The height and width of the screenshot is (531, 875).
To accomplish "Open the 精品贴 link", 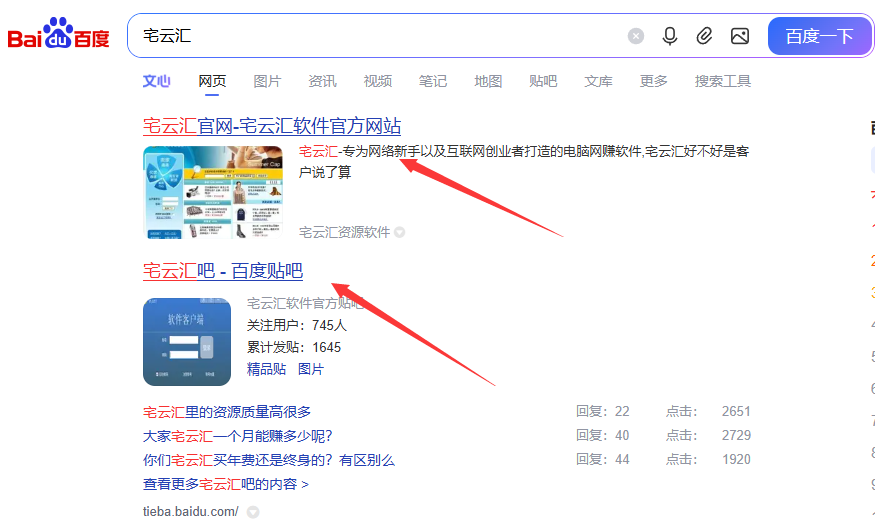I will 266,369.
